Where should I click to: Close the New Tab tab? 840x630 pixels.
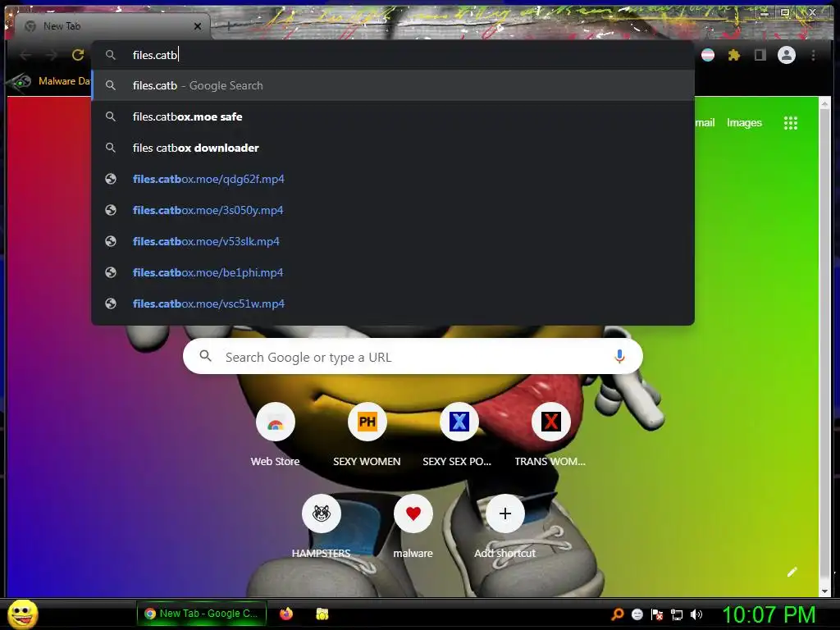pyautogui.click(x=198, y=26)
